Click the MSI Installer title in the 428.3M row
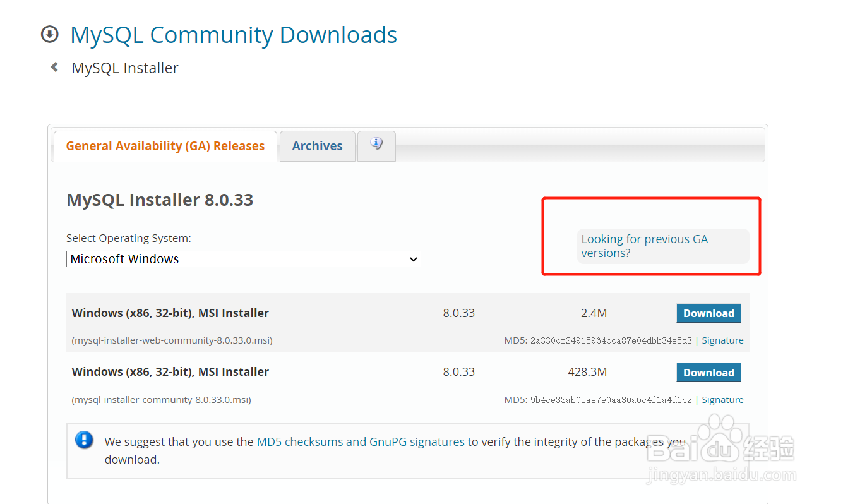This screenshot has height=504, width=843. pyautogui.click(x=170, y=372)
